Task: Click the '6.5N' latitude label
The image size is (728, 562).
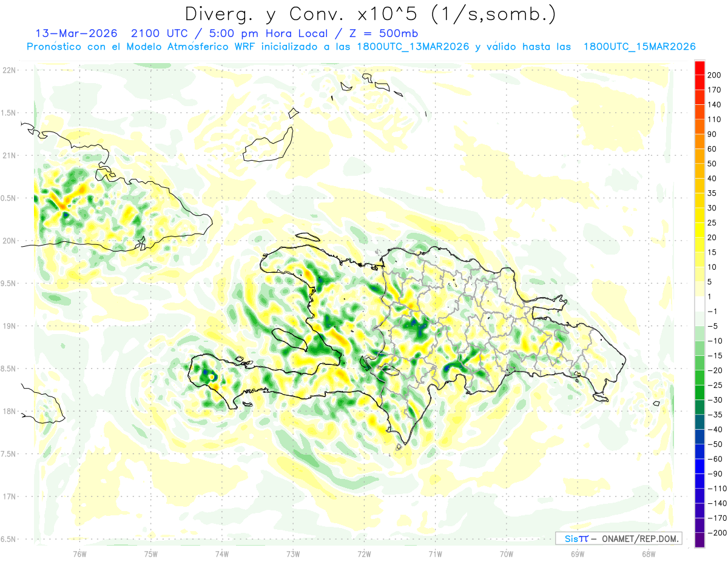Action: 9,539
